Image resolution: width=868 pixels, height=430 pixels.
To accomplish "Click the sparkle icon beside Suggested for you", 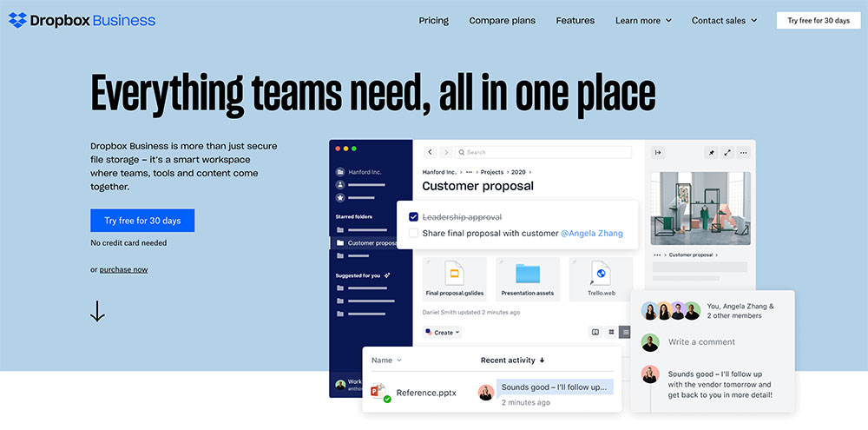I will (387, 275).
